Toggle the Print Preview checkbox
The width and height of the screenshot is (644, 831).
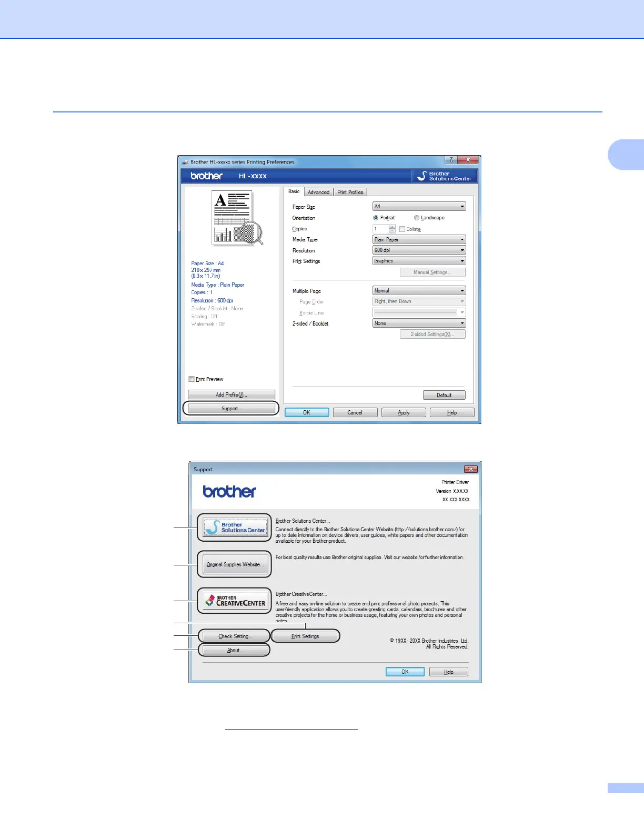(x=192, y=379)
